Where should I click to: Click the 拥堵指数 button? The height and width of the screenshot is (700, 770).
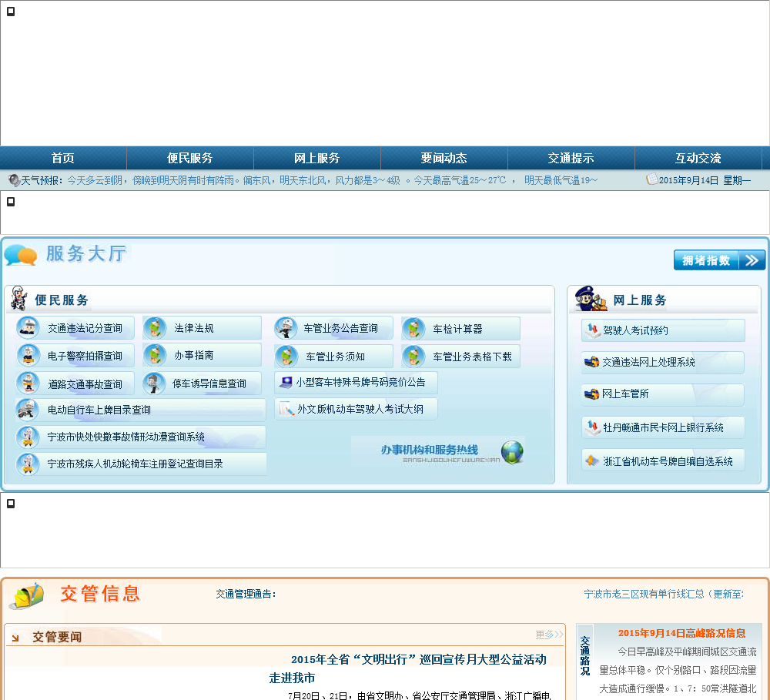point(719,260)
